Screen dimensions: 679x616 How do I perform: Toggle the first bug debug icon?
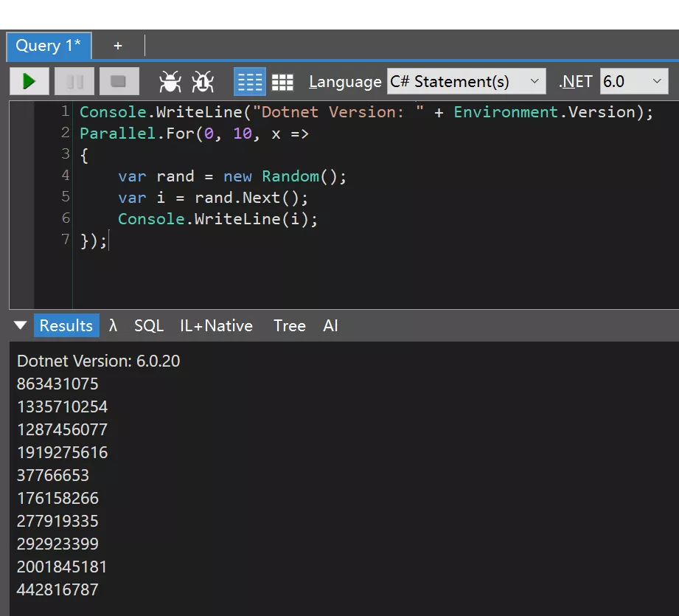coord(170,81)
